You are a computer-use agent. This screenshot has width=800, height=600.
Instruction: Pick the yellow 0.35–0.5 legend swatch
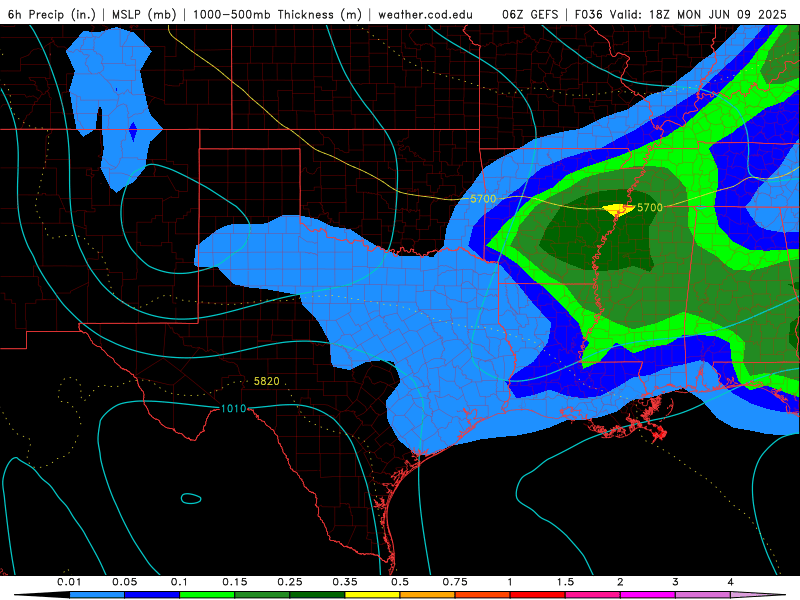click(372, 595)
